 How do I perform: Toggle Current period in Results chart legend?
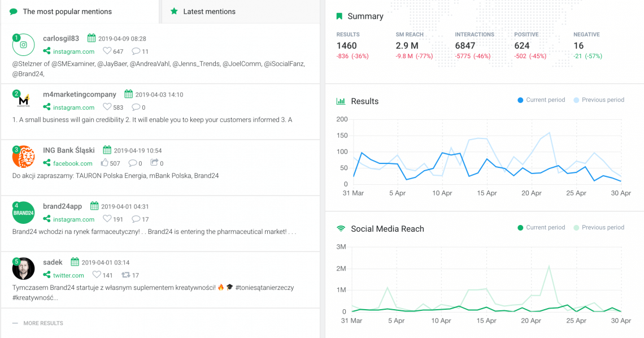[x=541, y=100]
